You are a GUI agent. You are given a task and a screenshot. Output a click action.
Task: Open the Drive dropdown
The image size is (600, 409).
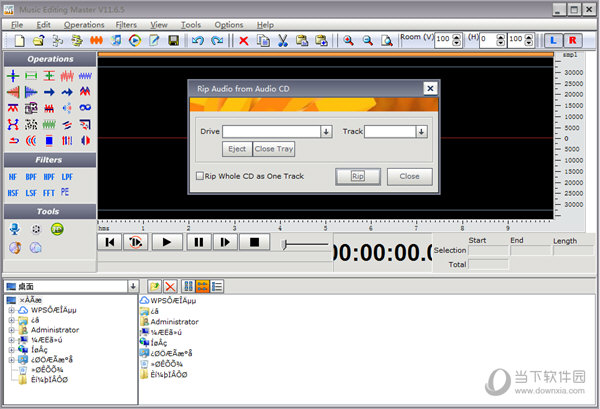click(x=326, y=132)
